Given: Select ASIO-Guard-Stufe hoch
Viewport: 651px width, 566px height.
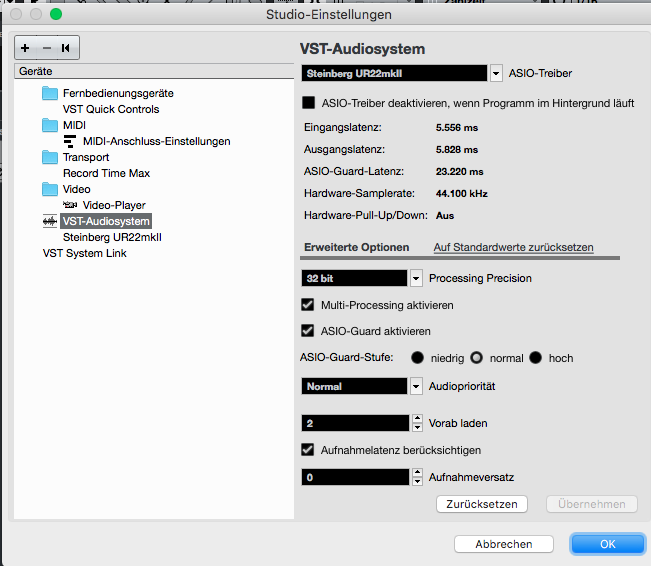Looking at the screenshot, I should coord(536,358).
